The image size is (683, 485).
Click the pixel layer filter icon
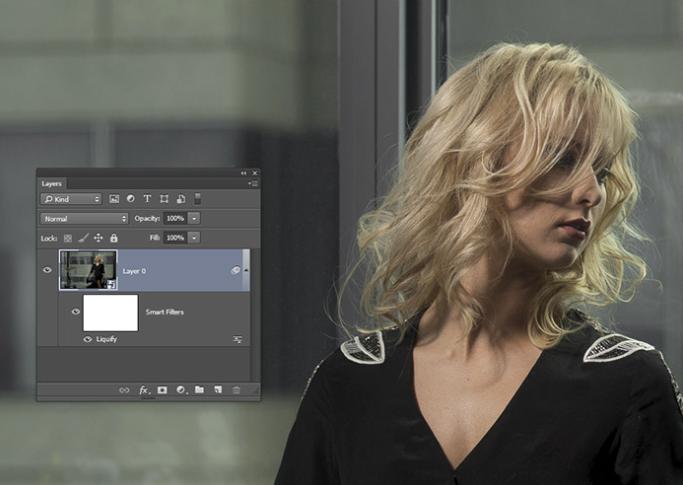pos(114,199)
